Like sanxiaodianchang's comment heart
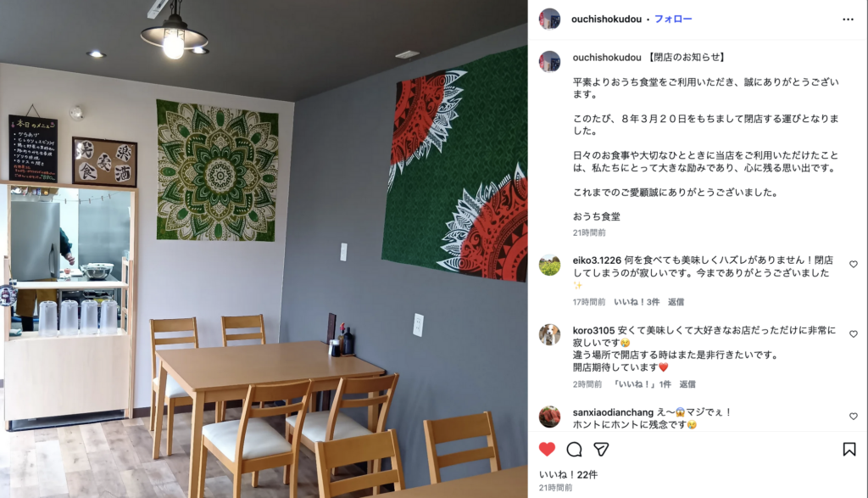 point(854,416)
